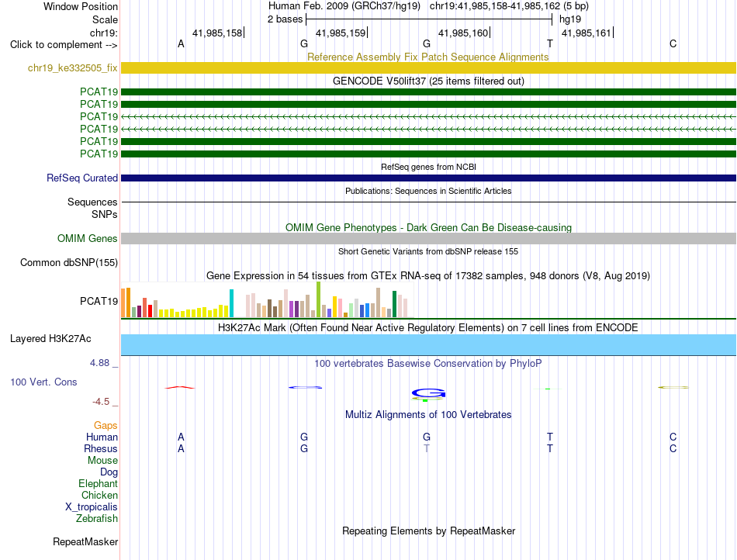Image resolution: width=737 pixels, height=560 pixels.
Task: Click base A in the Human alignment row
Action: click(181, 437)
